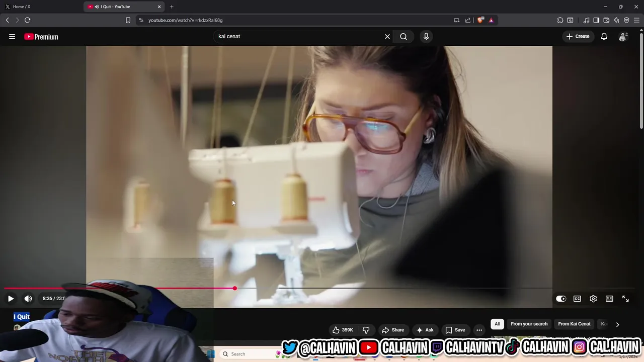
Task: Start voice search with microphone
Action: tap(426, 37)
